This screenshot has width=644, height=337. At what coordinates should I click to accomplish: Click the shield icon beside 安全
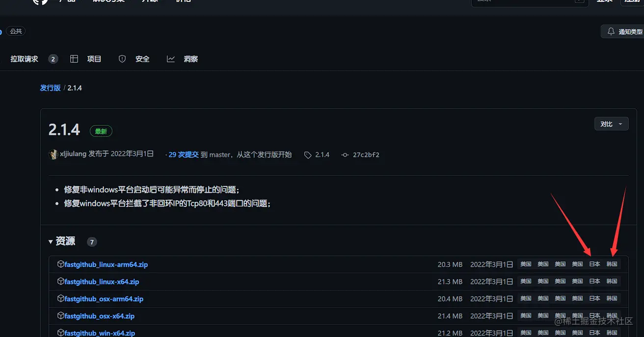coord(122,58)
